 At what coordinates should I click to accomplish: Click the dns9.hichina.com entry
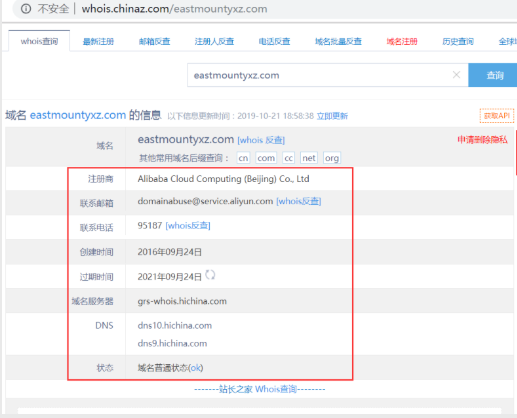click(172, 343)
